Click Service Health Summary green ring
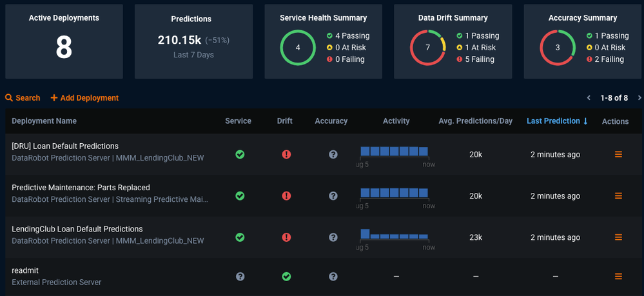The width and height of the screenshot is (644, 296). 298,48
